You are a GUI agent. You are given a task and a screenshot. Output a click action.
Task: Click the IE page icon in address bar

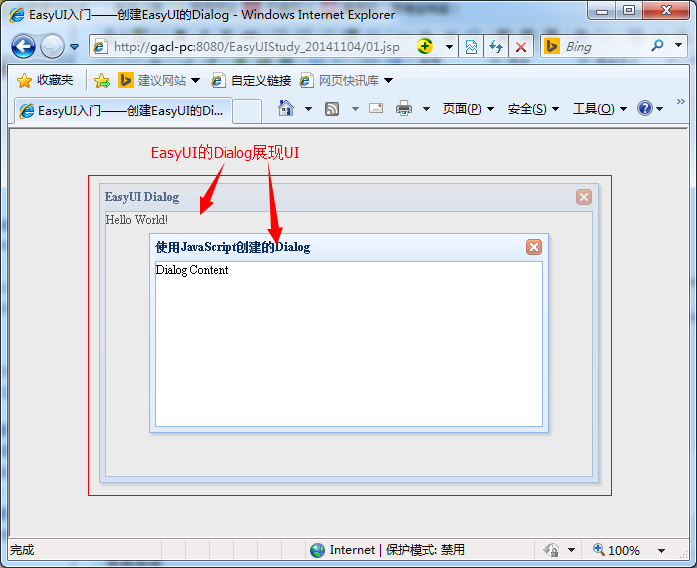[x=100, y=47]
